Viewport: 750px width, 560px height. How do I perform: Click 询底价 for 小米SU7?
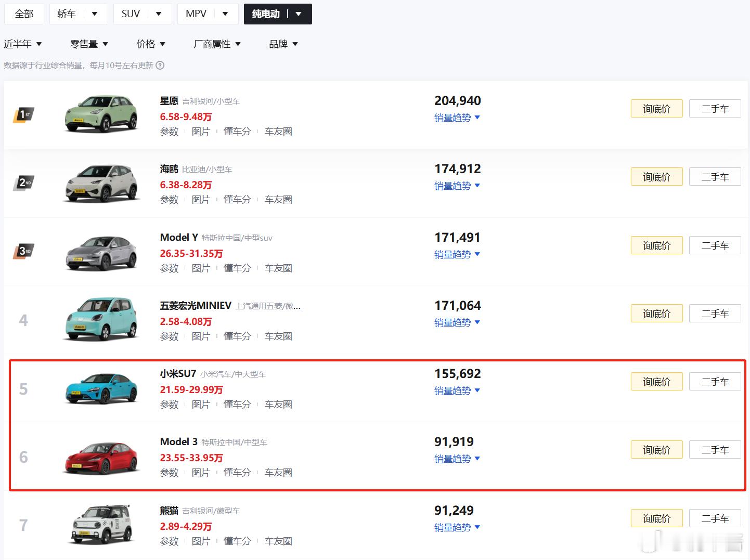(x=657, y=382)
